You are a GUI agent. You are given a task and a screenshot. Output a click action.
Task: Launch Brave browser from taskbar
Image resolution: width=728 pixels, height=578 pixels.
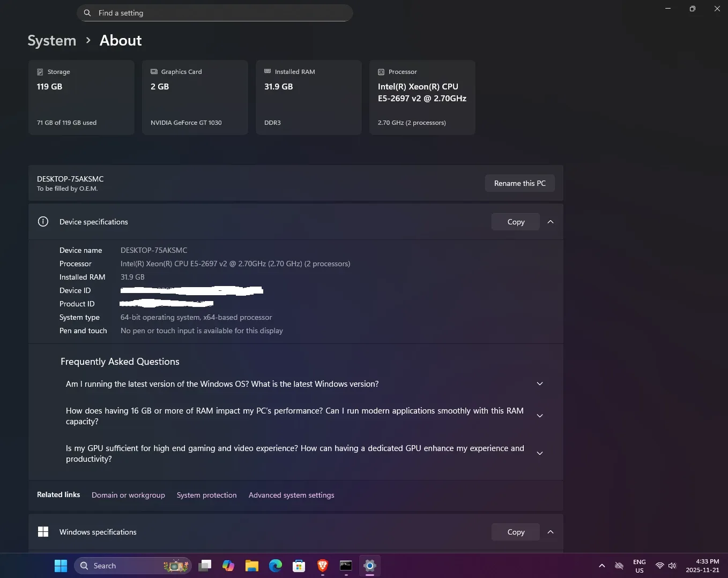pyautogui.click(x=322, y=566)
